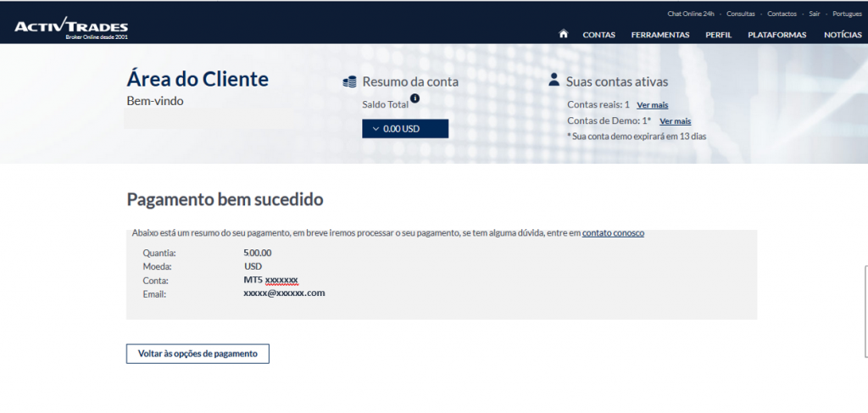Open the FERRAMENTAS menu
The height and width of the screenshot is (413, 868).
[x=659, y=35]
